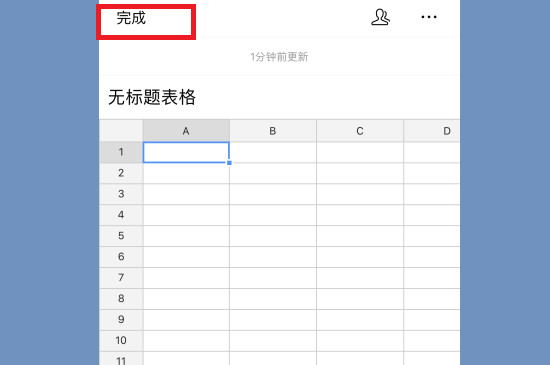The height and width of the screenshot is (365, 550).
Task: Select row 5 header
Action: tap(121, 236)
